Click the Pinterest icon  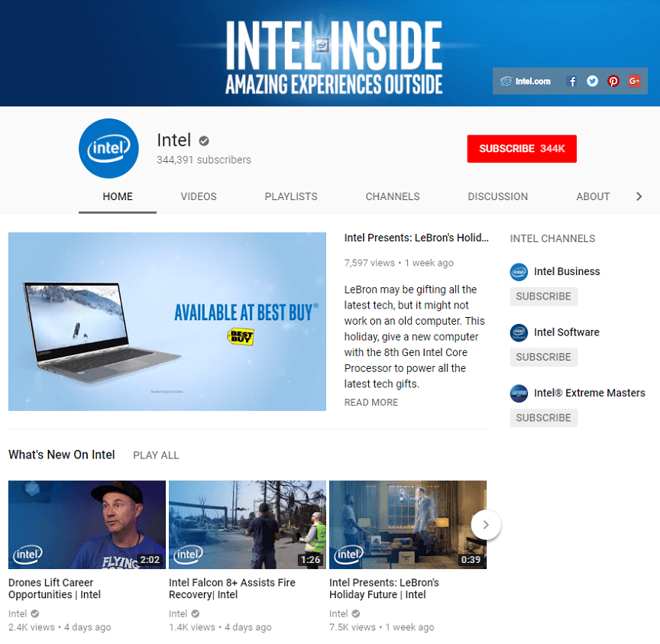(613, 80)
